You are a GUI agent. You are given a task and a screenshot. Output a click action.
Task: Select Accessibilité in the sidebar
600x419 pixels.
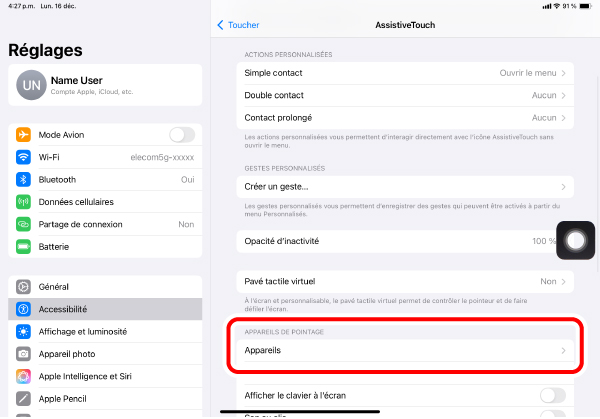105,309
